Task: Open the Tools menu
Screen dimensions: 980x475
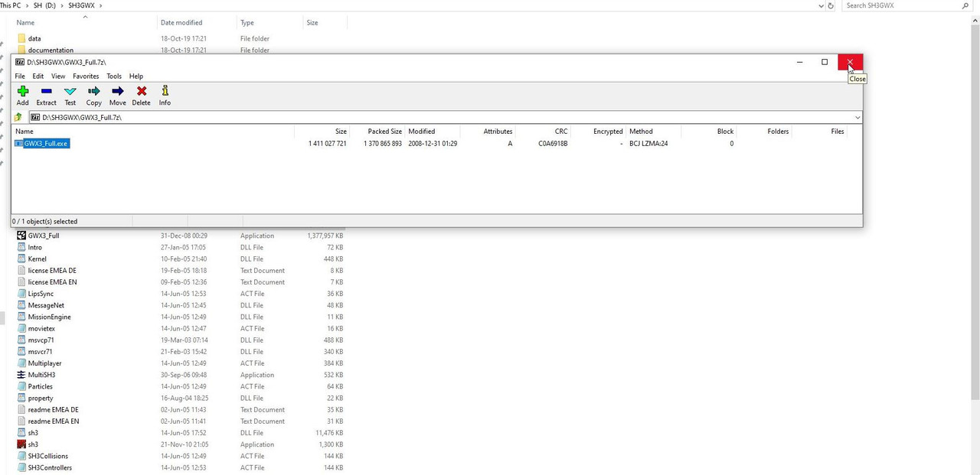Action: click(x=114, y=76)
